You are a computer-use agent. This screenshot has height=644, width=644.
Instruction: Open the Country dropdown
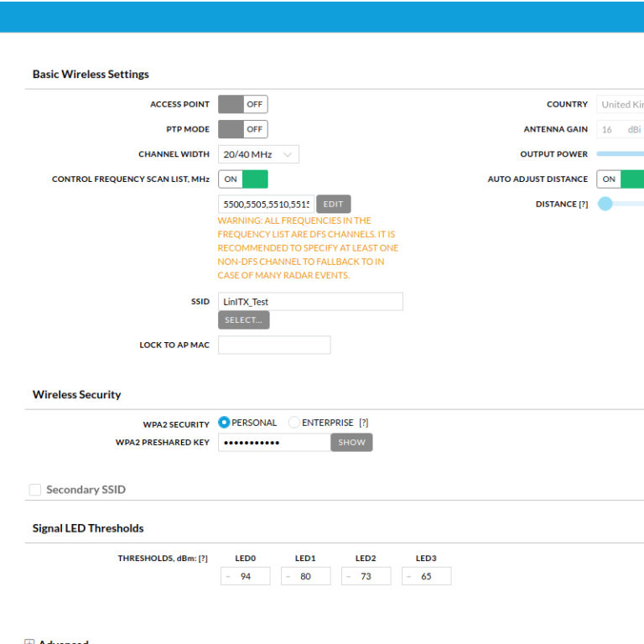coord(620,105)
